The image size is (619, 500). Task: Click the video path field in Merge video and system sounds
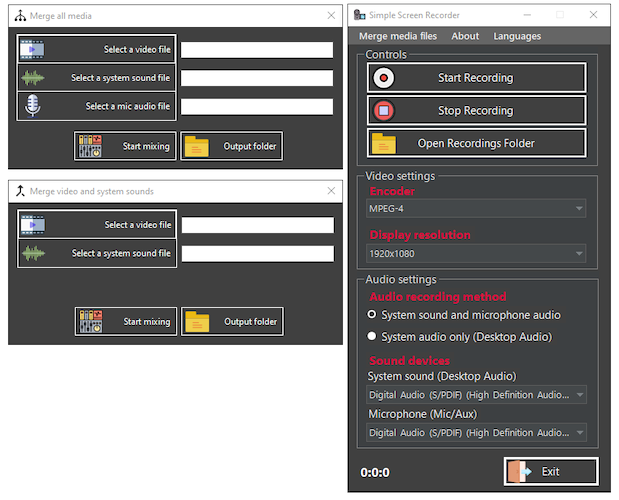[258, 225]
